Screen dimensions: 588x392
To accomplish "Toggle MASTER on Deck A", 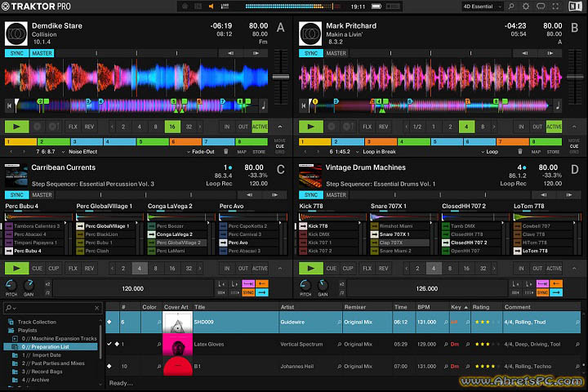I will 42,53.
